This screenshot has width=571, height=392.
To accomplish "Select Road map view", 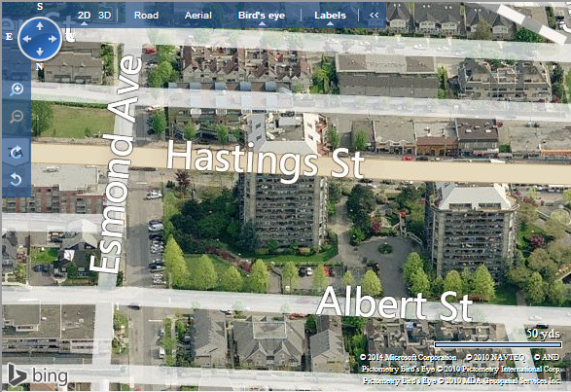I will pos(146,16).
